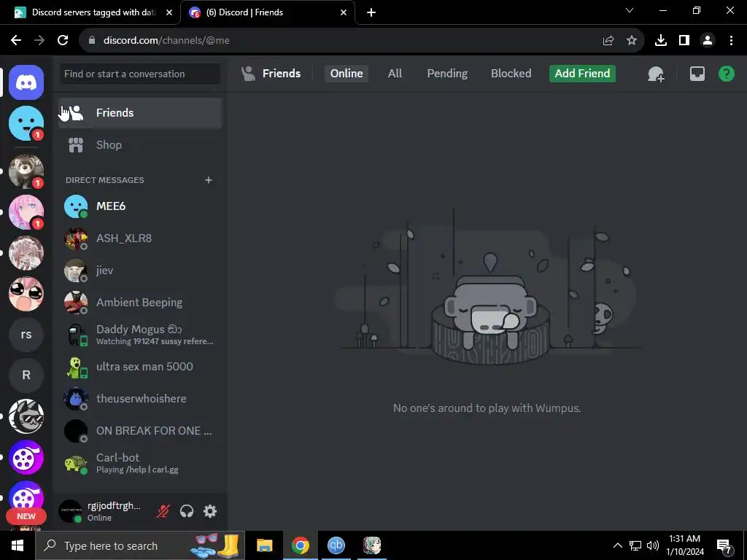Open the ferret avatar server

click(x=26, y=171)
